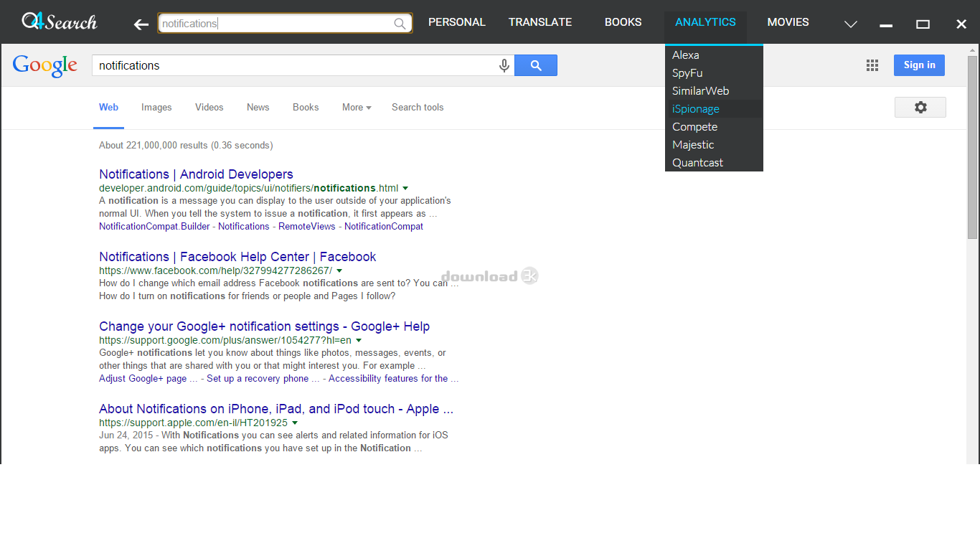Click the magnifier icon in Q4Search box

pos(400,24)
